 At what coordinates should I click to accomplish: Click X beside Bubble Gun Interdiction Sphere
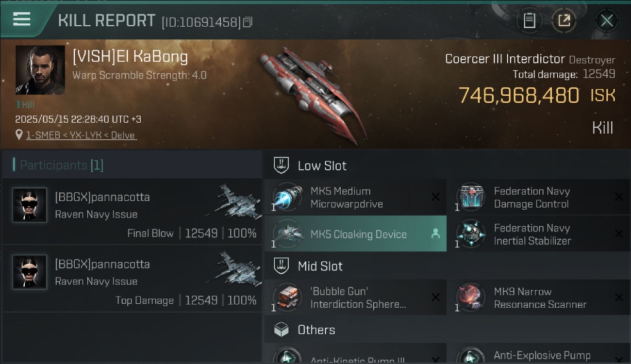coord(435,298)
